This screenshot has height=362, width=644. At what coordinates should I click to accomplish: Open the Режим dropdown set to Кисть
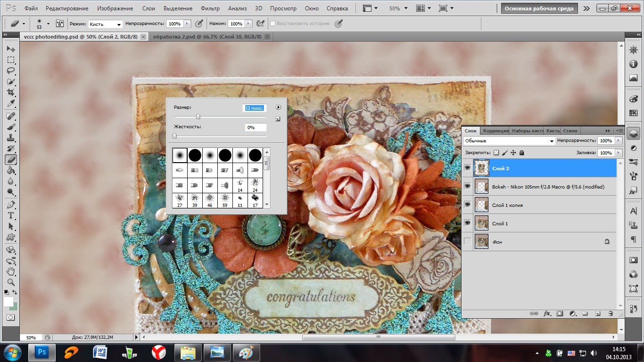point(105,24)
